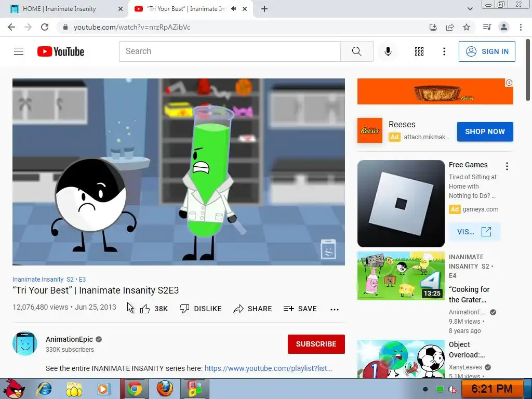Open ad info icon on Reeses banner
The height and width of the screenshot is (399, 532).
point(509,83)
